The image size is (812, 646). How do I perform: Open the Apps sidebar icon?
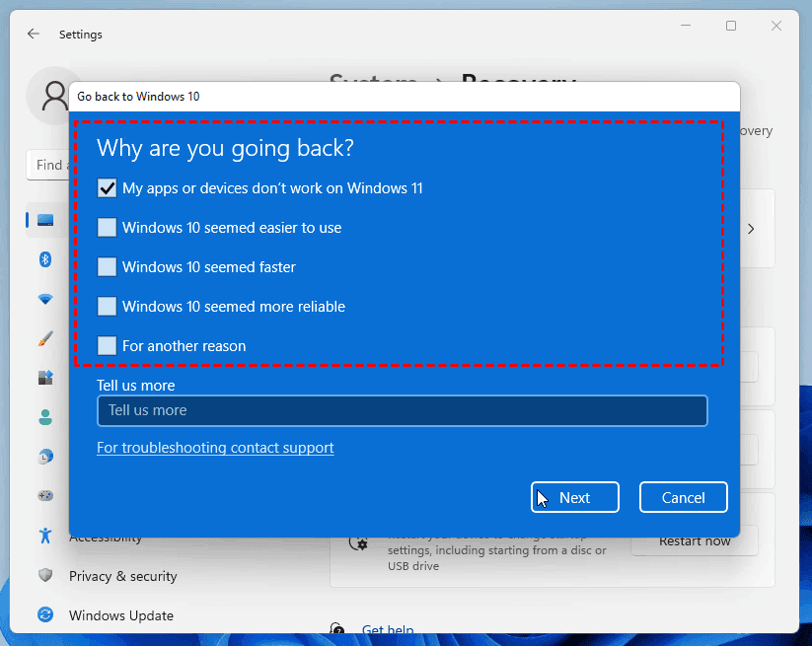pyautogui.click(x=45, y=378)
